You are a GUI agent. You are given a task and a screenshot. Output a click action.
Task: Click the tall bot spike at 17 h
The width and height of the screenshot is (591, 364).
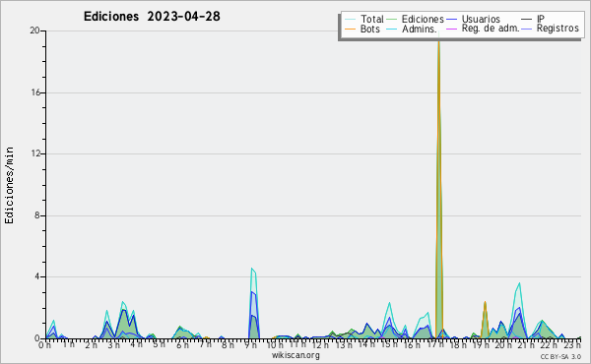click(x=438, y=188)
